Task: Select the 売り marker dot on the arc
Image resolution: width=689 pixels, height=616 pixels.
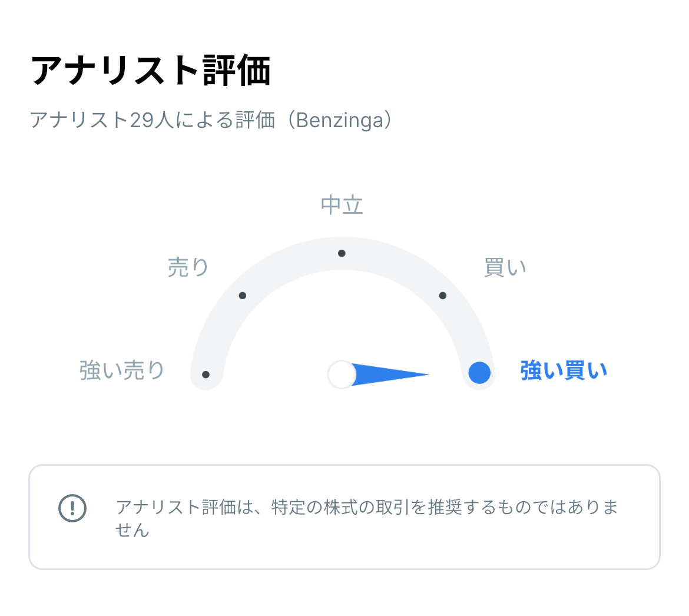Action: coord(243,296)
